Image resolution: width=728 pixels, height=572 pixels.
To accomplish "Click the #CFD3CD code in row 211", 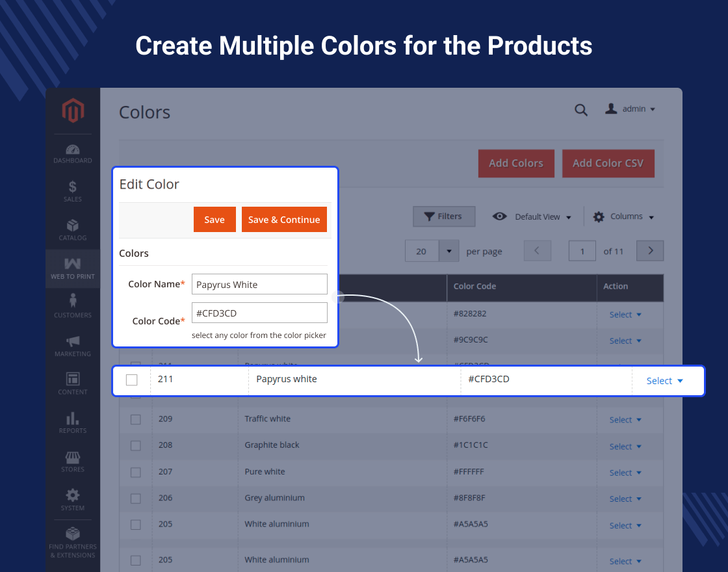I will pyautogui.click(x=489, y=379).
